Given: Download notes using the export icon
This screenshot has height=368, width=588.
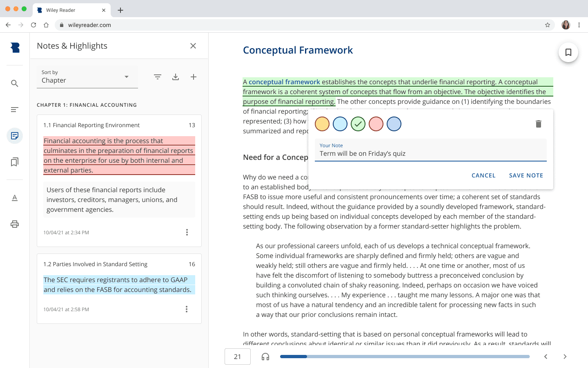Looking at the screenshot, I should (x=176, y=77).
